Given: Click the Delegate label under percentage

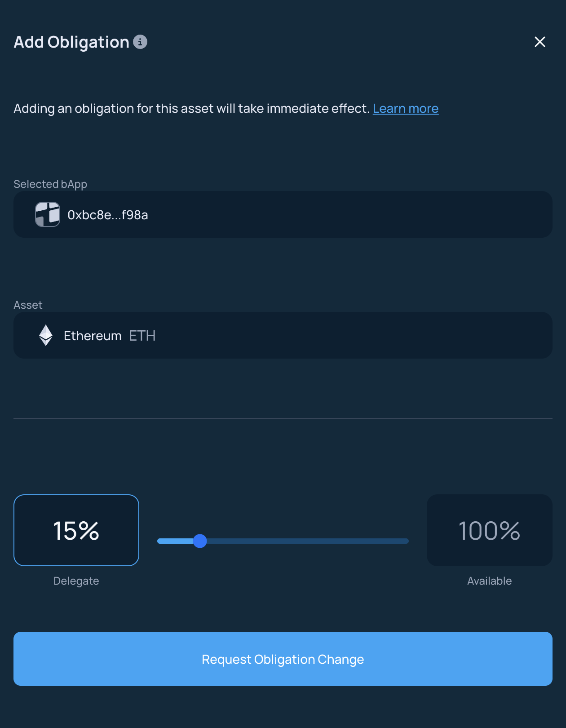Looking at the screenshot, I should [76, 581].
